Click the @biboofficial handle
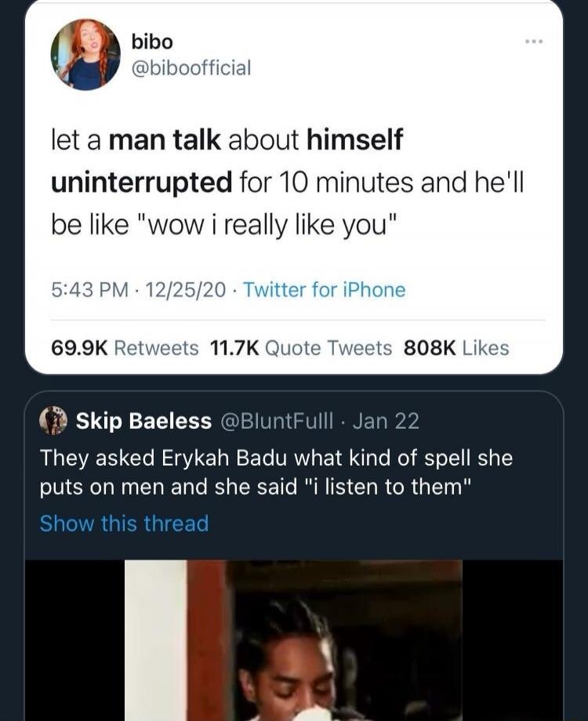Viewport: 588px width, 721px height. tap(189, 68)
